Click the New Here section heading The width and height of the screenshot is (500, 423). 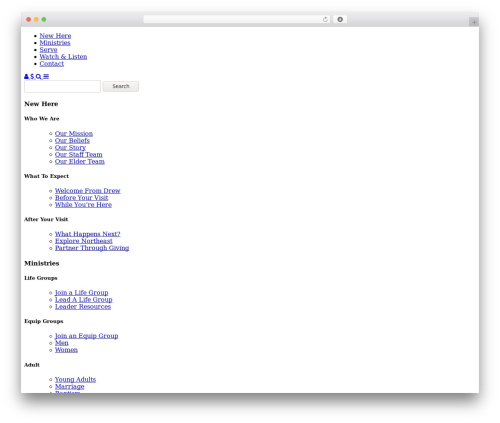tap(41, 104)
